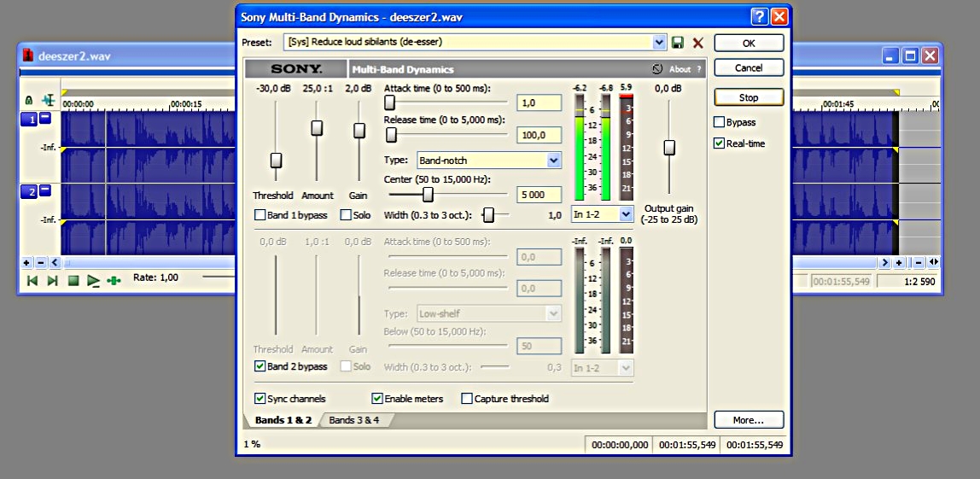Click the band 1 Amount slider handle
The height and width of the screenshot is (479, 980).
(317, 127)
